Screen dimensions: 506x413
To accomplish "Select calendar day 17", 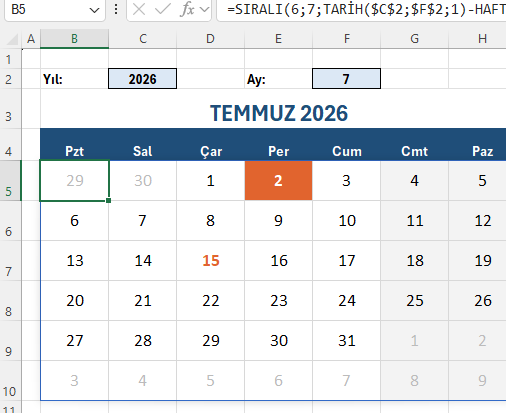I will click(x=347, y=261).
